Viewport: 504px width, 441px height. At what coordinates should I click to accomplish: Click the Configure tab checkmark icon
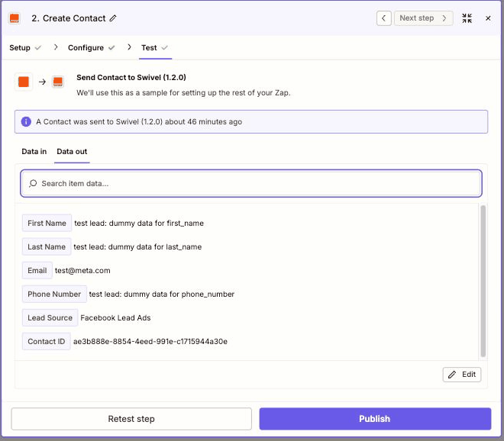(x=111, y=48)
